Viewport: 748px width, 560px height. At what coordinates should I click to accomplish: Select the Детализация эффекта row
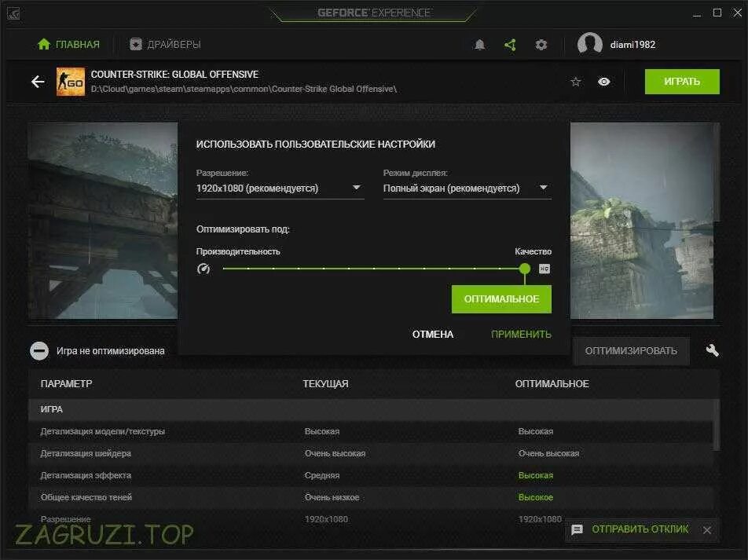point(371,476)
